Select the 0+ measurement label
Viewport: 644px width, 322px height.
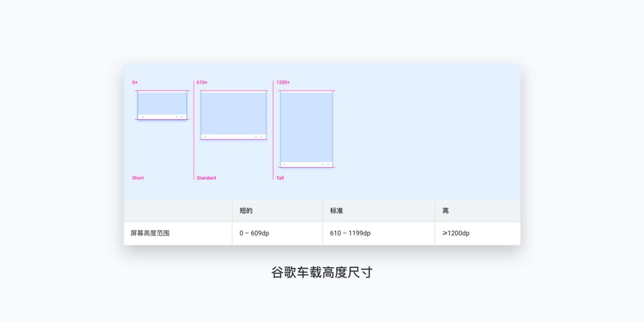pyautogui.click(x=135, y=82)
